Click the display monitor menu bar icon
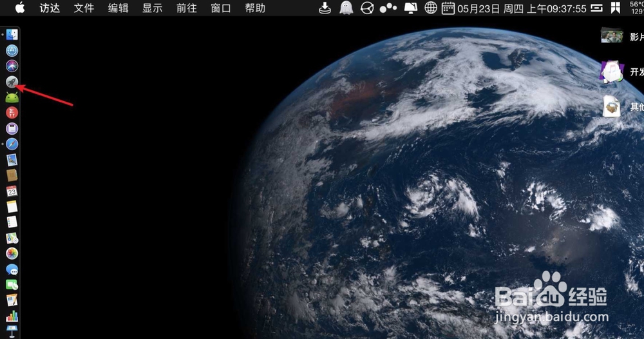The width and height of the screenshot is (644, 339). pos(411,8)
